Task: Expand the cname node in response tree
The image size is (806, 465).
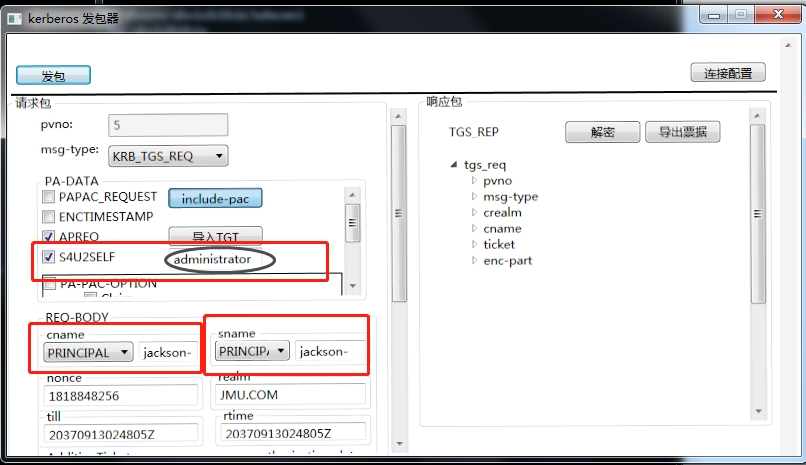Action: [474, 228]
